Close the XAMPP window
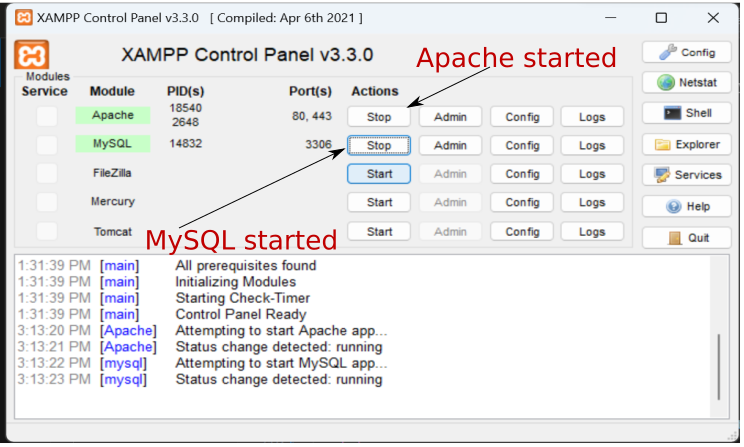 click(x=713, y=18)
